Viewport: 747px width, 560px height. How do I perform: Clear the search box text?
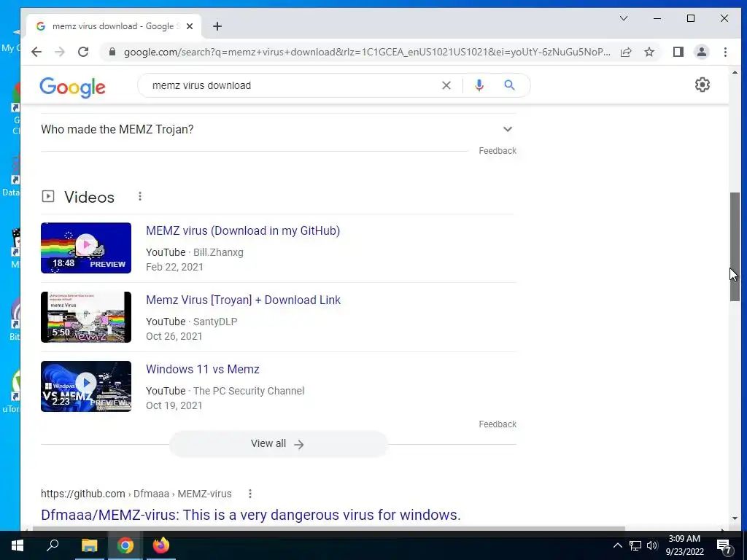446,85
